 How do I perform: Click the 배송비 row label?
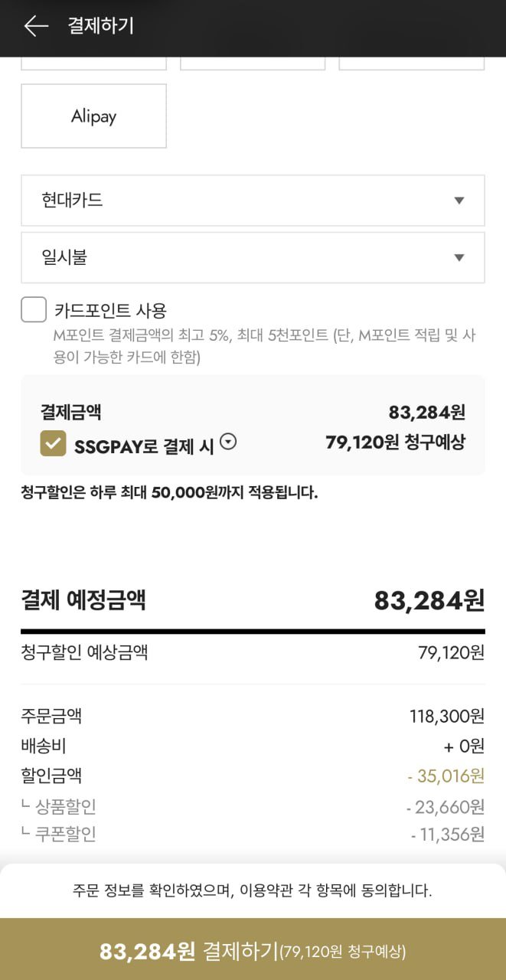tap(44, 746)
